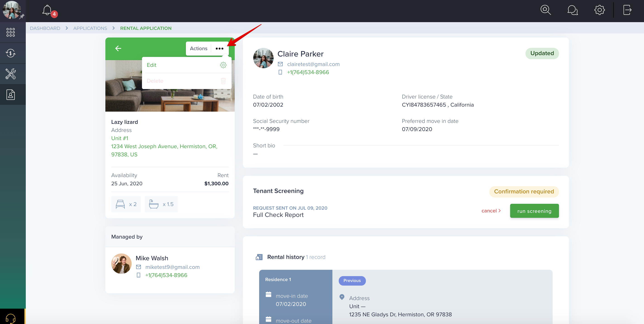Click the user profile avatar in top bar
This screenshot has height=324, width=644.
pos(12,10)
